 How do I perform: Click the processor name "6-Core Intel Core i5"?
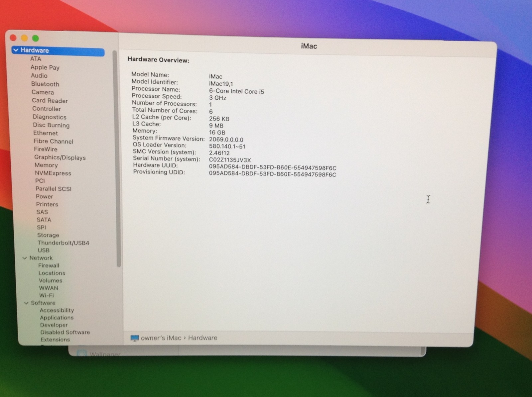236,91
